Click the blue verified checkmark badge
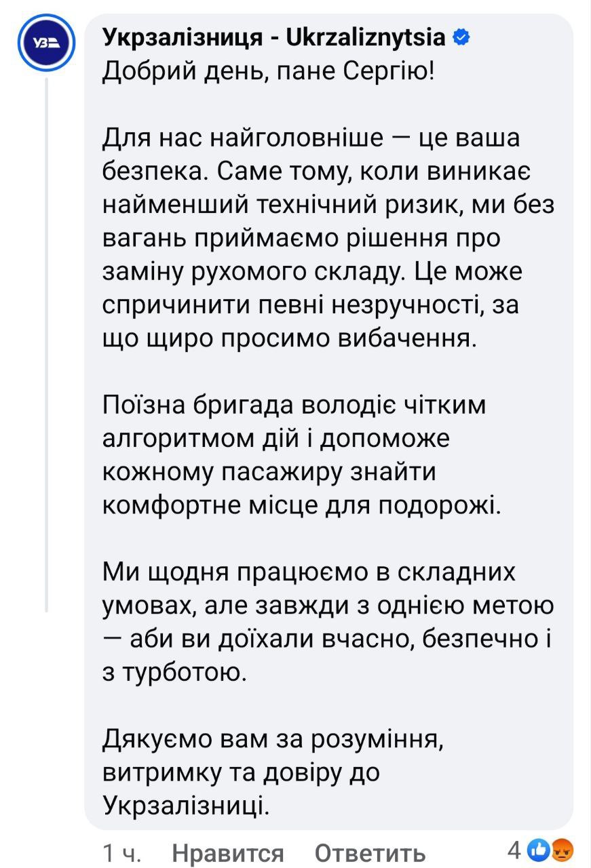 tap(461, 38)
